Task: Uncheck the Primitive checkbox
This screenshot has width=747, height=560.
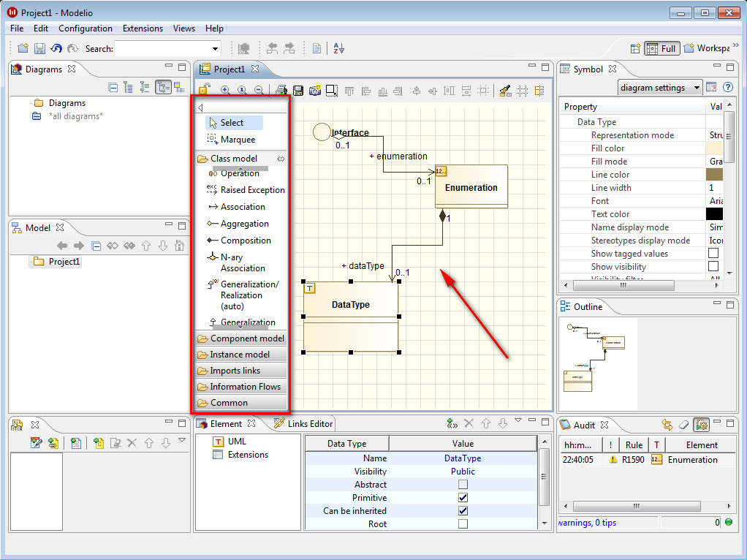Action: [463, 498]
